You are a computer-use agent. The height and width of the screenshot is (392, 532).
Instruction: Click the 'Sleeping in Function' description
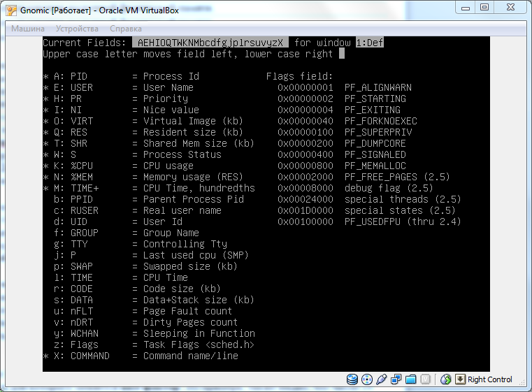(x=199, y=334)
